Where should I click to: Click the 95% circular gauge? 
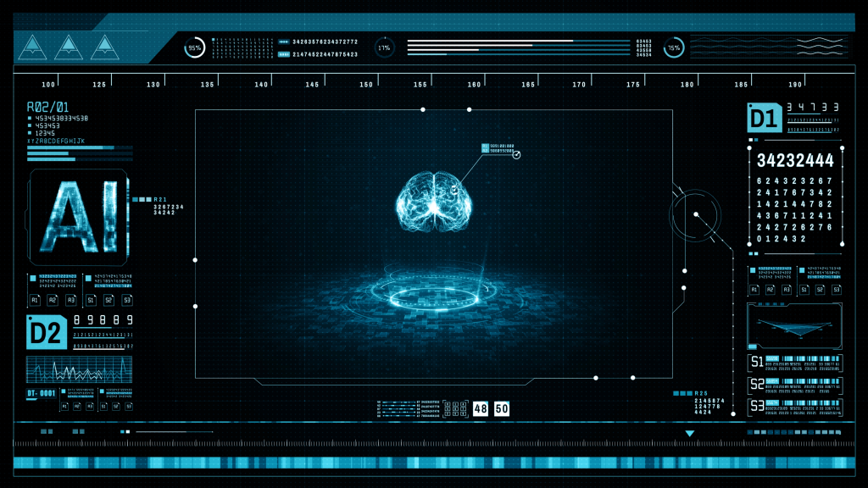(195, 48)
